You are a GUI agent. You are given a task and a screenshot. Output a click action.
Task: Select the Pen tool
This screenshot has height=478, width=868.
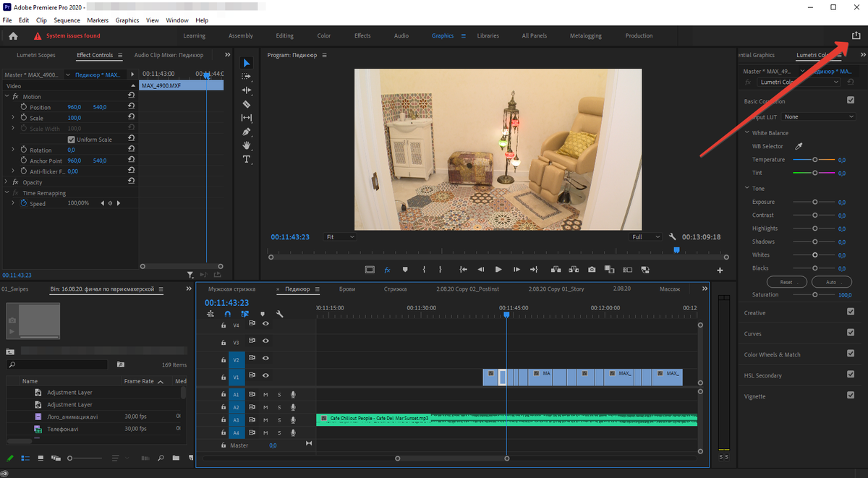pos(246,132)
